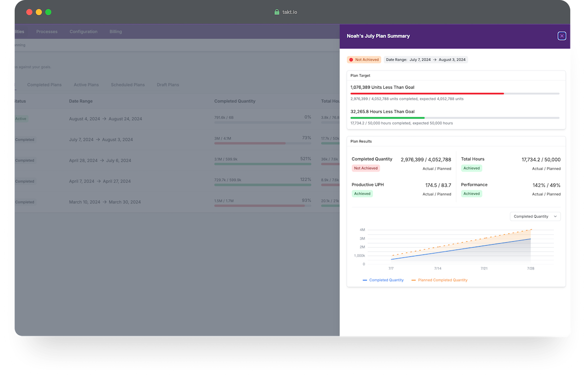The width and height of the screenshot is (588, 378).
Task: Switch to the Completed Plans tab
Action: click(x=45, y=85)
